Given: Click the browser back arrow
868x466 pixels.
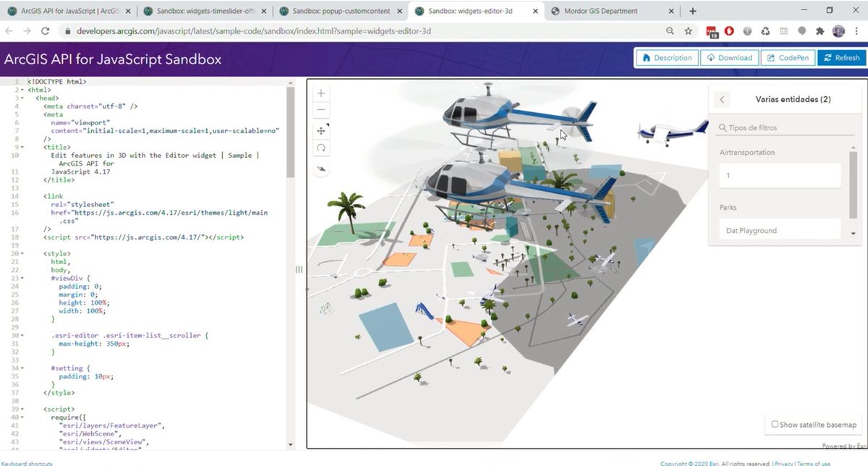Looking at the screenshot, I should click(x=9, y=32).
